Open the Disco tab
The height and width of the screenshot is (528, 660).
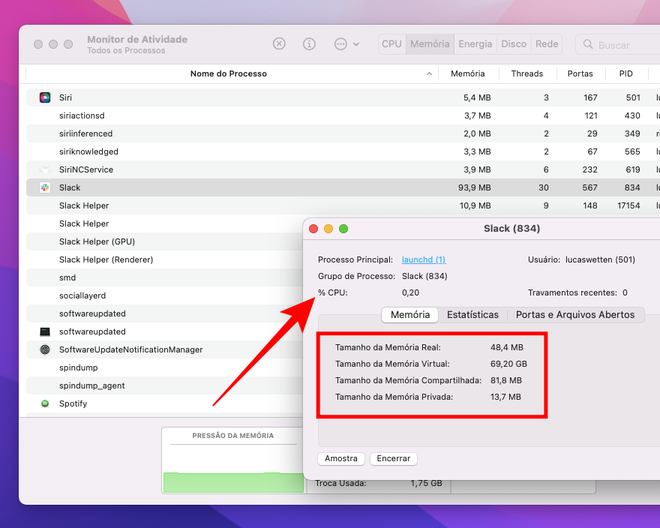coord(514,44)
